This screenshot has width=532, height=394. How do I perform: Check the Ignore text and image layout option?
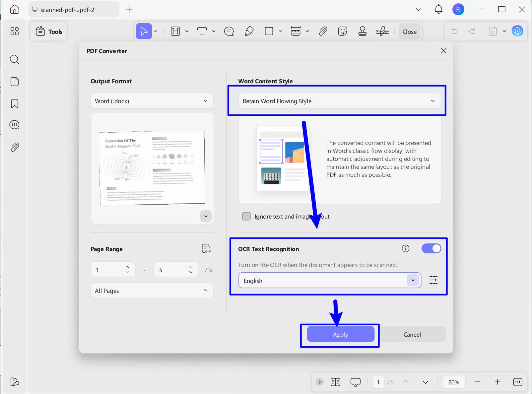246,216
